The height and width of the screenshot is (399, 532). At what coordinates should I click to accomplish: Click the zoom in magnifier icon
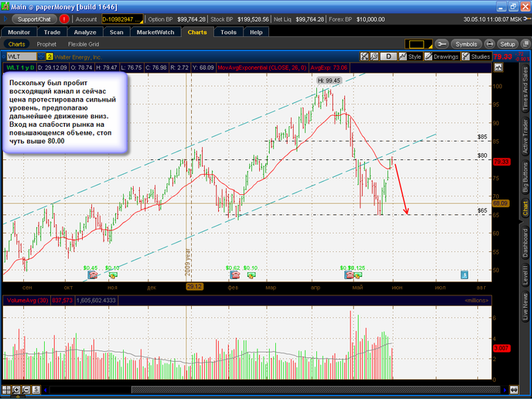pyautogui.click(x=16, y=390)
